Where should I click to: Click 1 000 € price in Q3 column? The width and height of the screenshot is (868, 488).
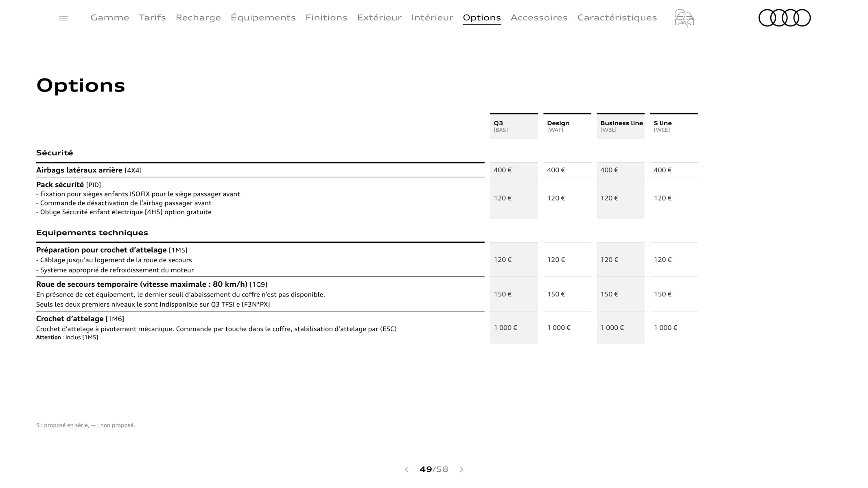(x=505, y=328)
